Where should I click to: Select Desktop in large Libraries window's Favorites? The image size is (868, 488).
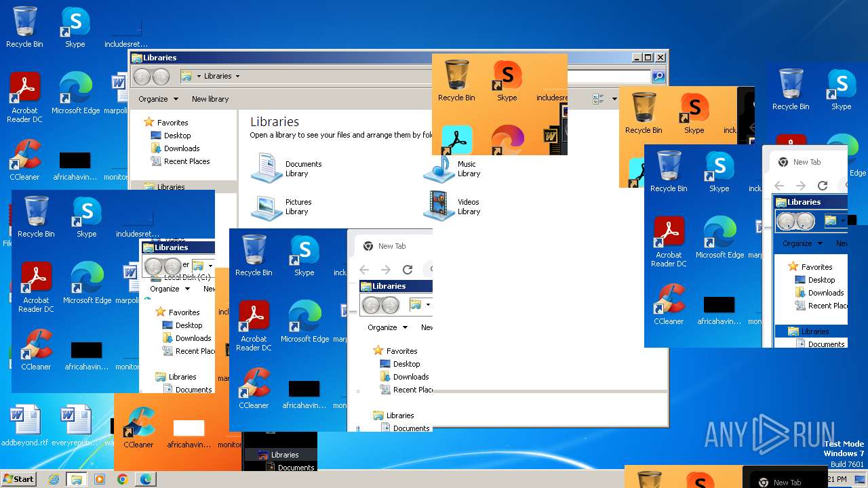pyautogui.click(x=178, y=136)
